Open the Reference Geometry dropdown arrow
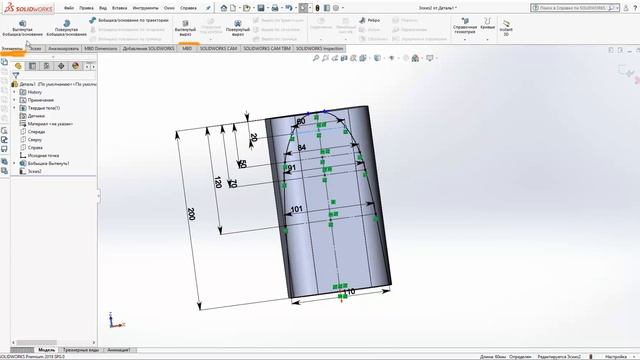The width and height of the screenshot is (640, 360). [465, 39]
